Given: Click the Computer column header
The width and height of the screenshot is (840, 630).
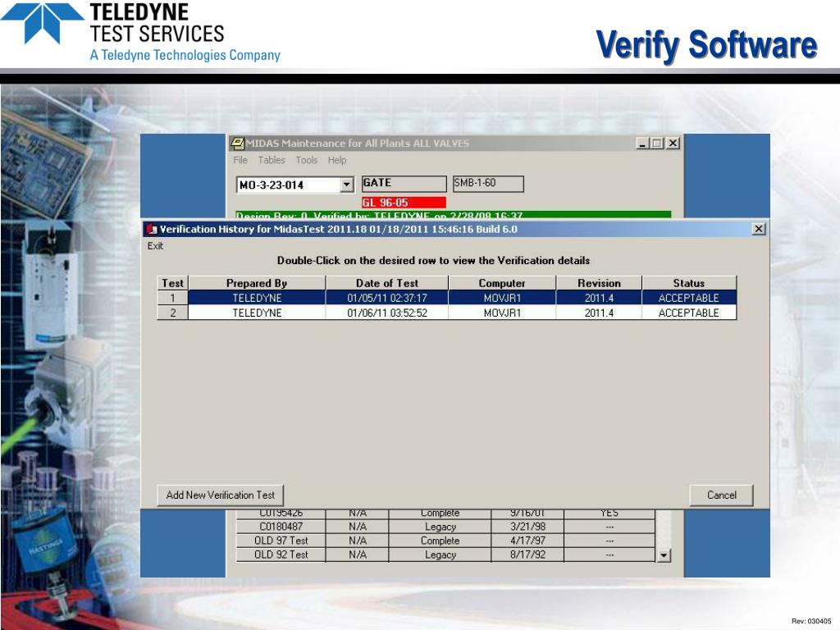Looking at the screenshot, I should click(502, 283).
